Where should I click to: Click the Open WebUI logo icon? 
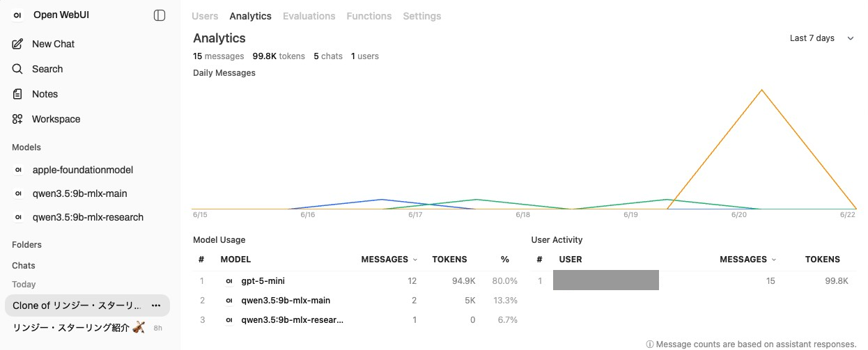pyautogui.click(x=17, y=15)
